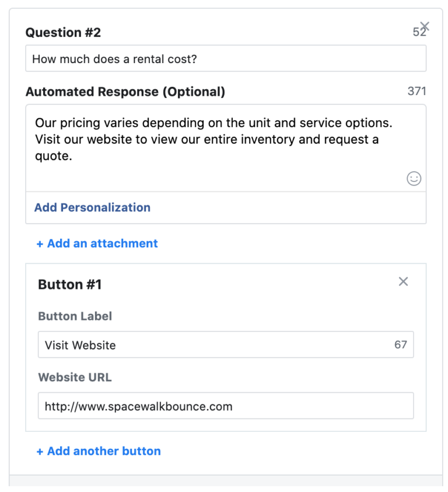Click inside the Automated Response text area
The height and width of the screenshot is (492, 448).
pyautogui.click(x=226, y=140)
